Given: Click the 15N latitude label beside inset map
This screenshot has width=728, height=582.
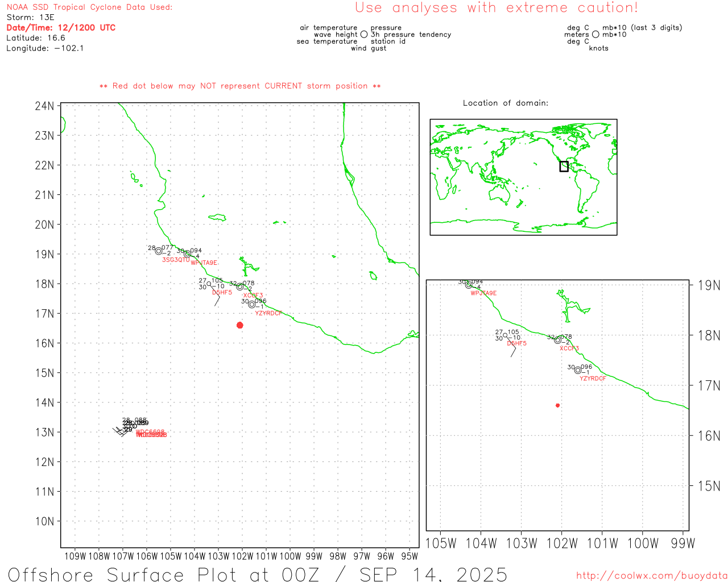Looking at the screenshot, I should tap(709, 486).
